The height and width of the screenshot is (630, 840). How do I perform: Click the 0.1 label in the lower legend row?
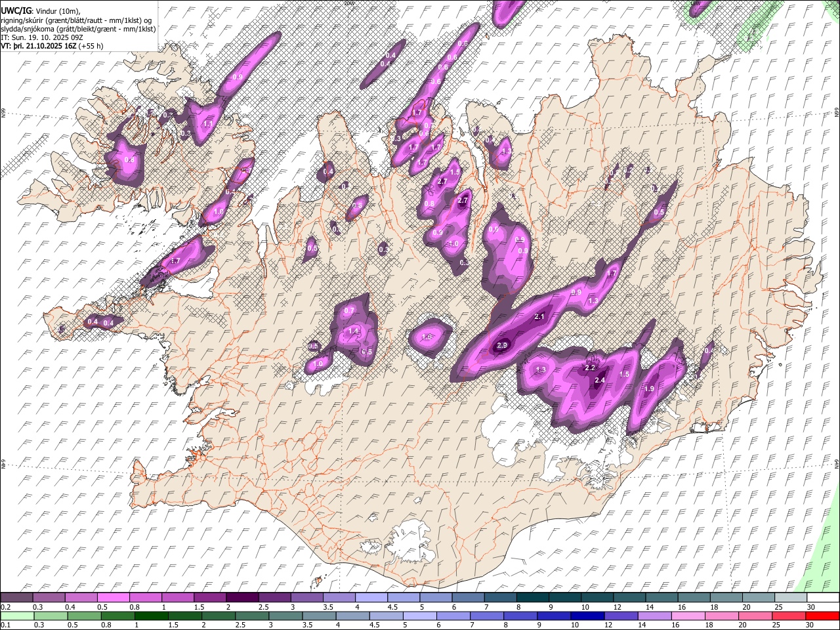click(x=6, y=625)
